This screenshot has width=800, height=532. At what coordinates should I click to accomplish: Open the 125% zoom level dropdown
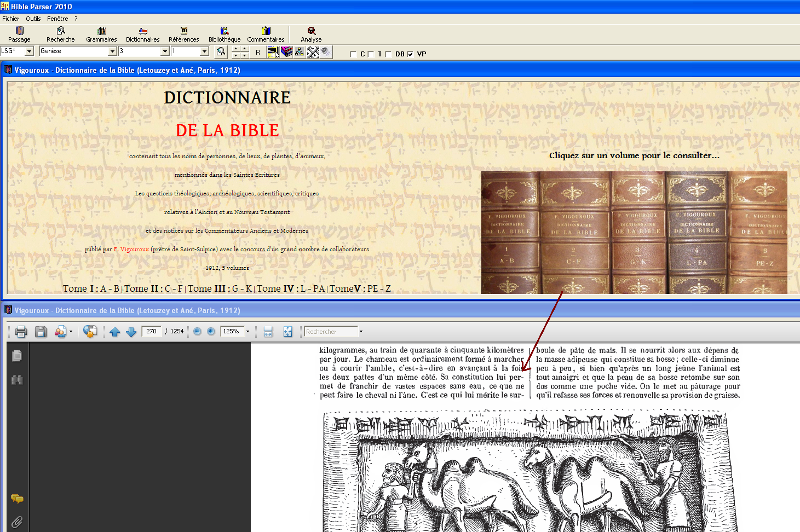click(248, 331)
